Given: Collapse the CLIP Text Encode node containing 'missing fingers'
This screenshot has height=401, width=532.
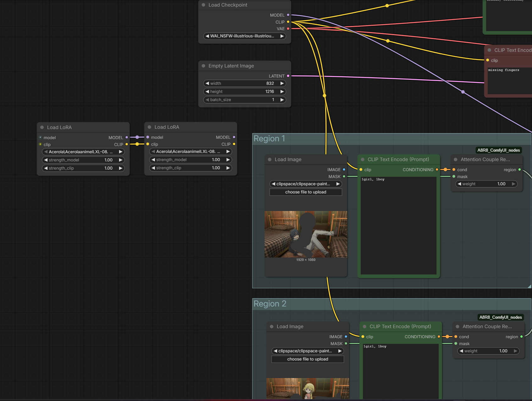Looking at the screenshot, I should [489, 50].
